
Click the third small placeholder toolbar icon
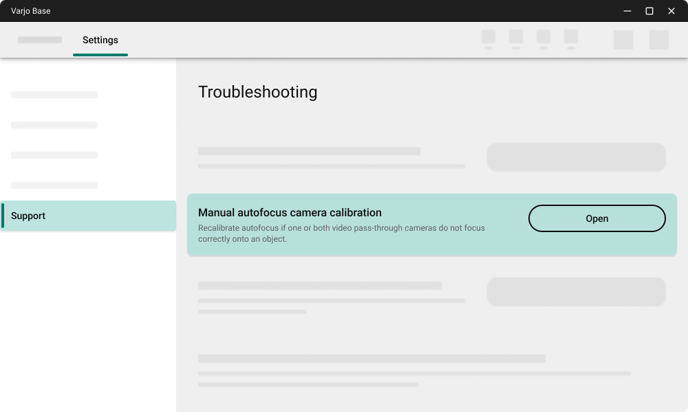pos(543,39)
